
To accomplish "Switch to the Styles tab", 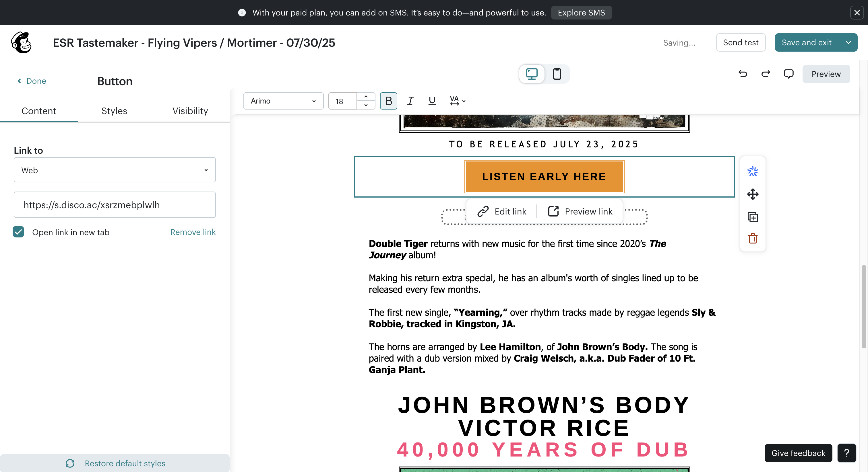I will [114, 111].
